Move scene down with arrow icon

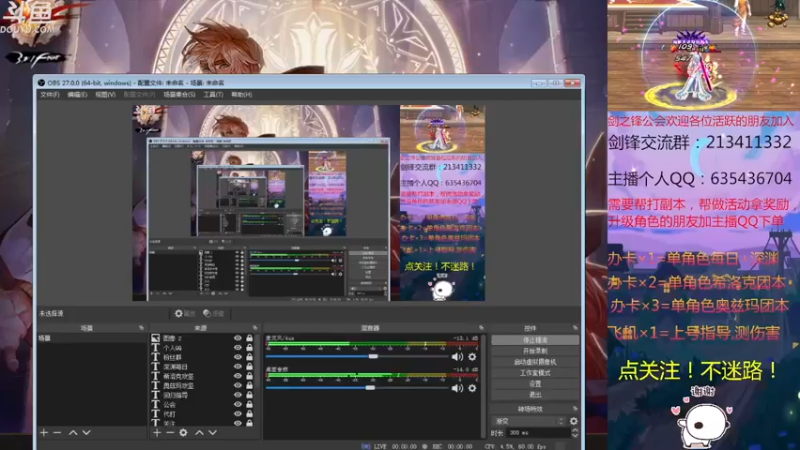click(x=86, y=433)
